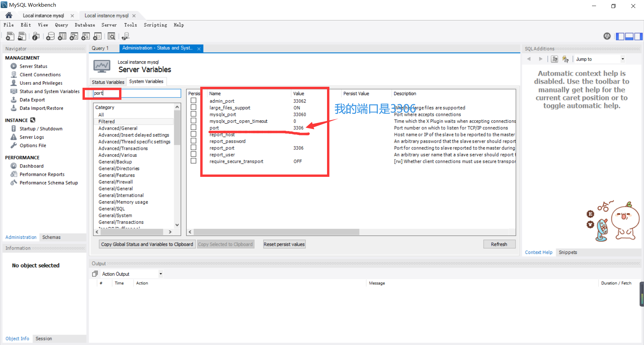Open Options File
644x345 pixels.
[33, 145]
